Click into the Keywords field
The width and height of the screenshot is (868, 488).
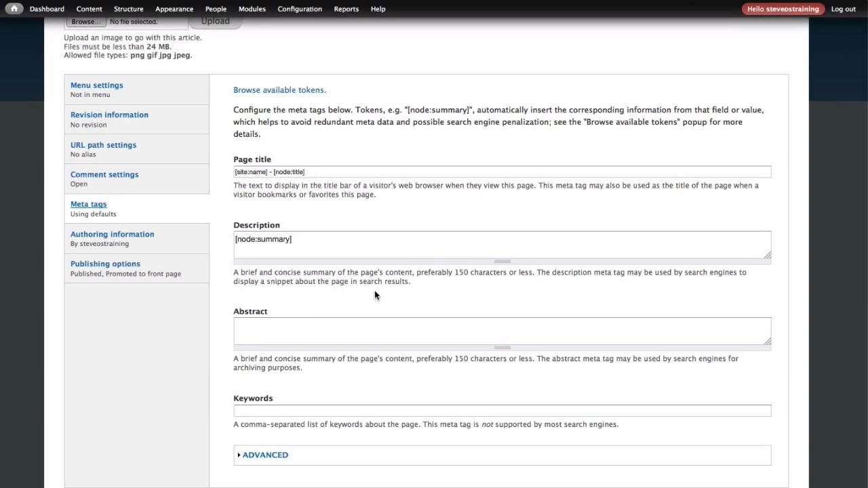pyautogui.click(x=502, y=411)
